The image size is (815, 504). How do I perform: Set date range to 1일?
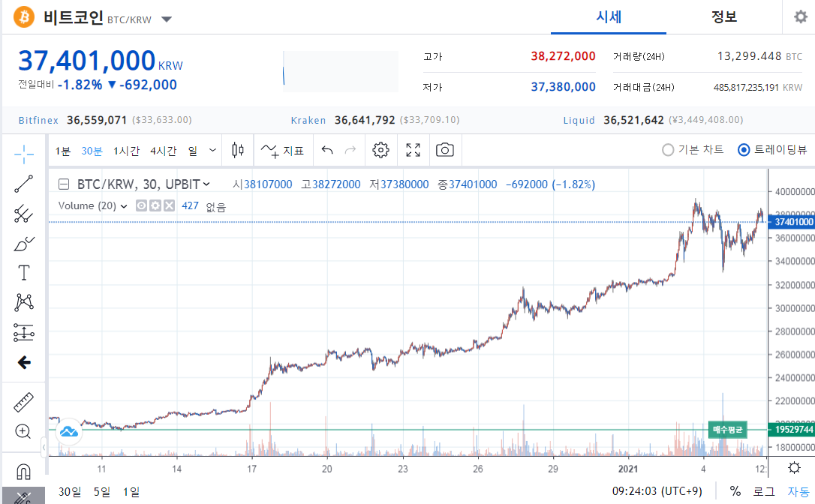131,491
